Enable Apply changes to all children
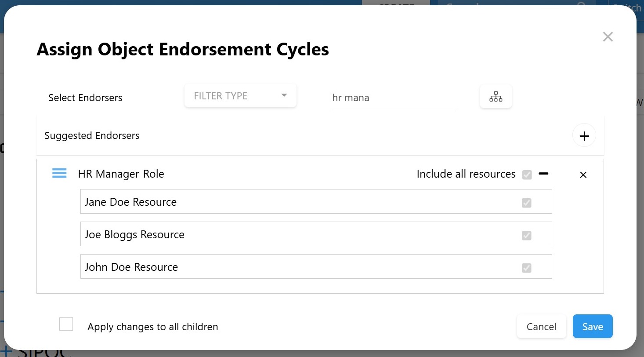 pos(66,324)
